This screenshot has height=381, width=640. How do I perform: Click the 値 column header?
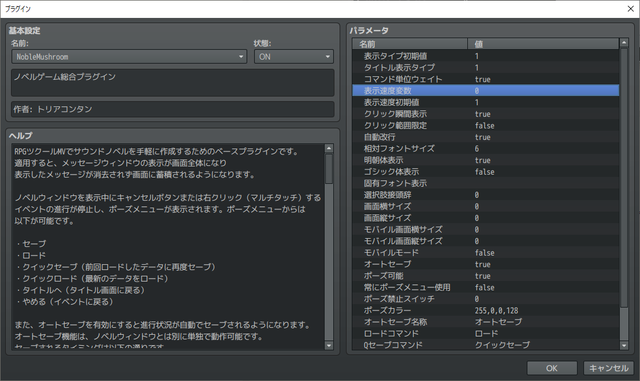543,44
